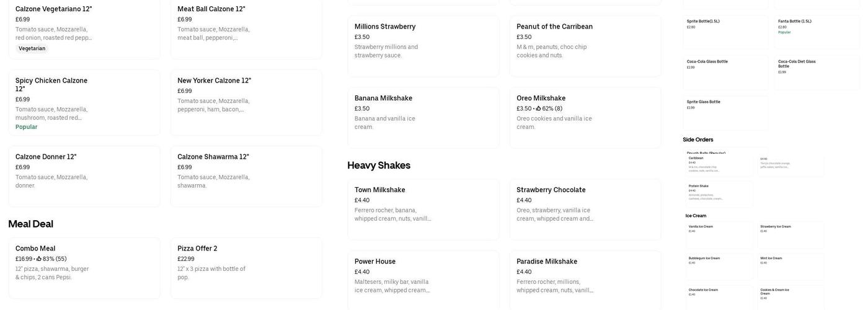Open the Pizza Offer 2 deal
868x310 pixels.
point(246,268)
